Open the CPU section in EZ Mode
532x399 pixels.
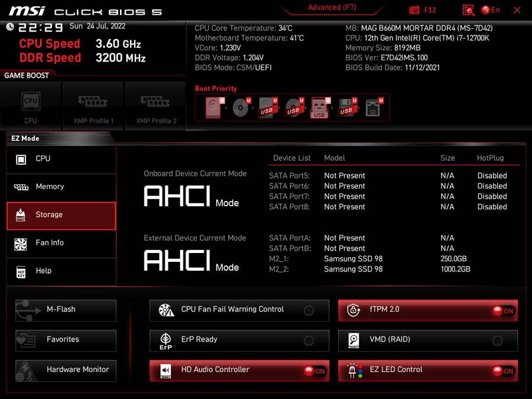(61, 159)
